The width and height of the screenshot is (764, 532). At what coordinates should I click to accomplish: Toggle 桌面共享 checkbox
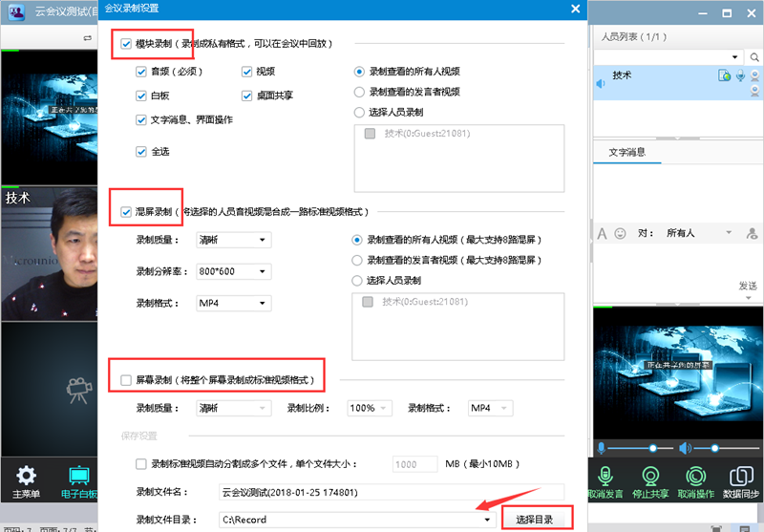(246, 96)
